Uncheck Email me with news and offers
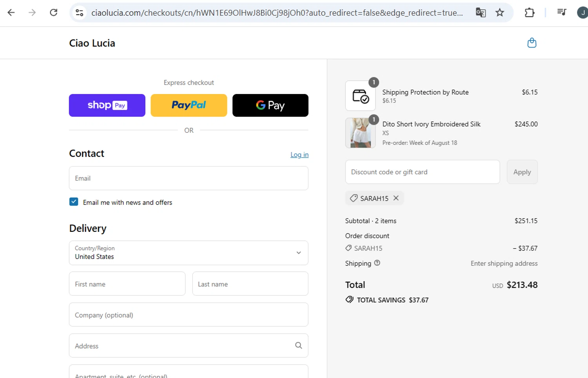The height and width of the screenshot is (378, 588). pyautogui.click(x=74, y=202)
